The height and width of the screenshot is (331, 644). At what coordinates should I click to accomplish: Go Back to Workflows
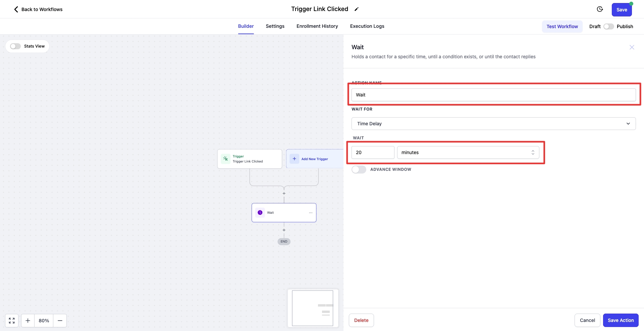(x=38, y=9)
